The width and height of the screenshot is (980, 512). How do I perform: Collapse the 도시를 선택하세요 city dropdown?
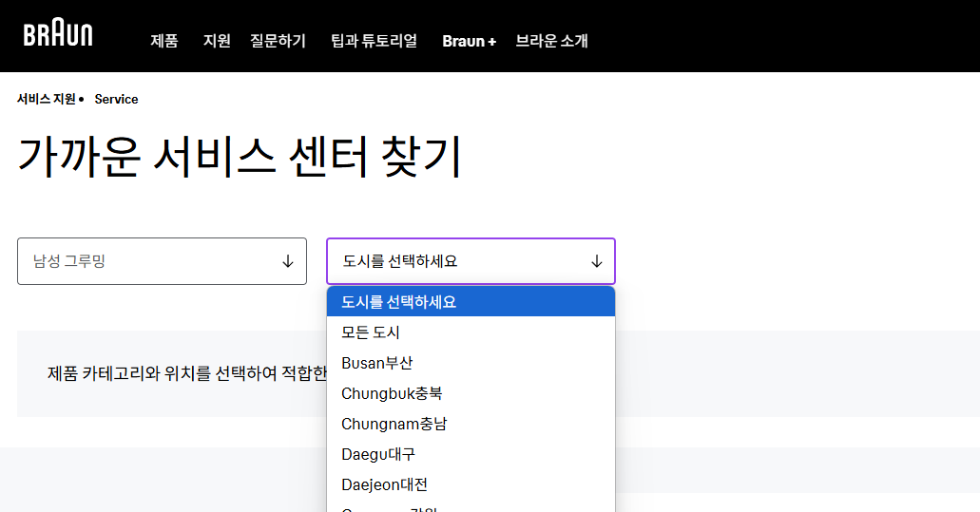pos(471,261)
